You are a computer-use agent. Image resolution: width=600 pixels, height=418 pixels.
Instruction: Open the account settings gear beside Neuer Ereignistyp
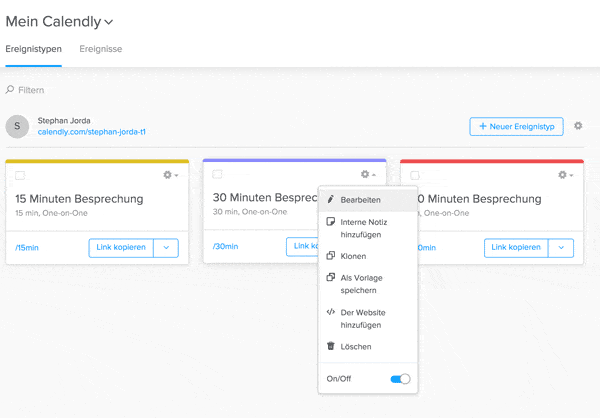coord(578,126)
